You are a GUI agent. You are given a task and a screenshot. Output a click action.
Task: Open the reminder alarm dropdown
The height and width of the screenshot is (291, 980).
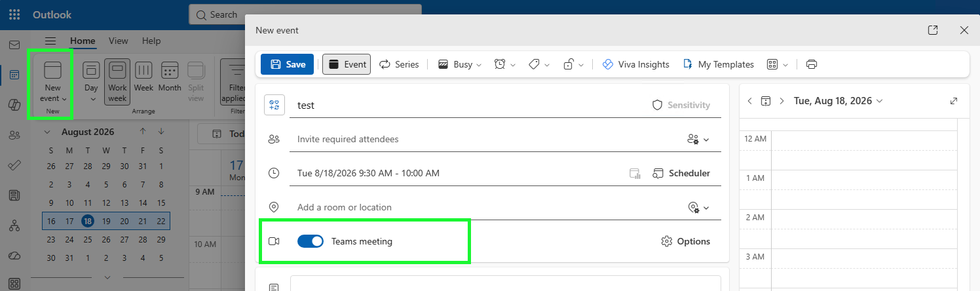point(505,64)
